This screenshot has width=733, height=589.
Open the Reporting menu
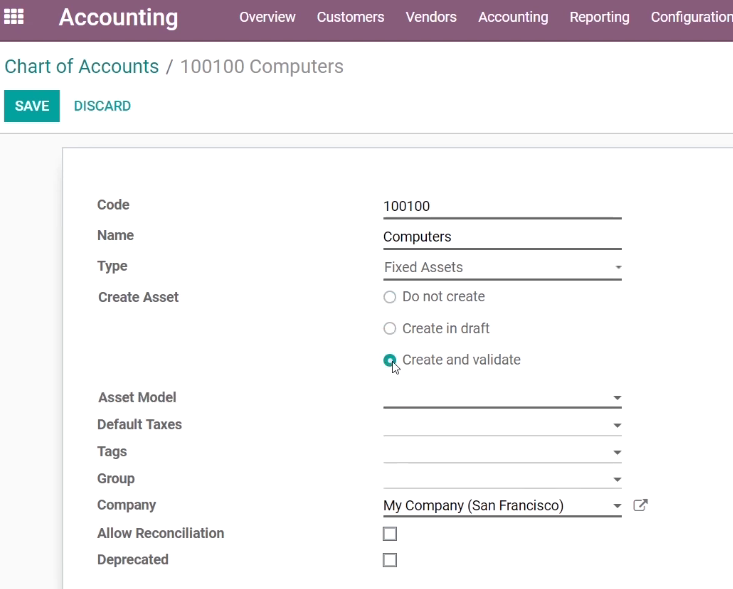(x=599, y=17)
